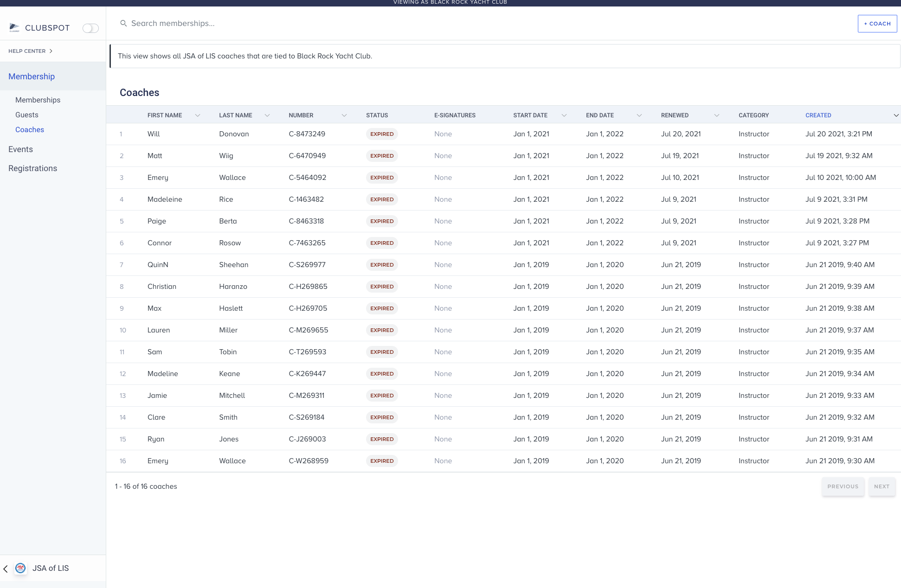Click the JSA of LIS organization logo
The image size is (901, 588).
click(20, 568)
